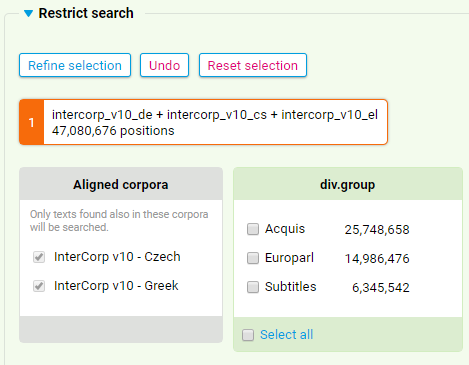The height and width of the screenshot is (365, 469).
Task: Click the intercorp_v10_de selection summary text
Action: pyautogui.click(x=215, y=115)
